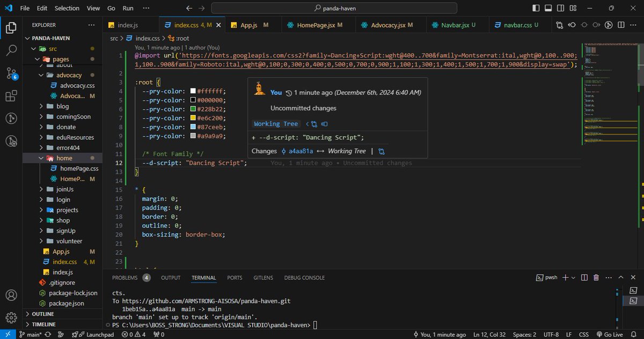Screen dimensions: 644x339
Task: Collapse the src folder
Action: point(62,49)
